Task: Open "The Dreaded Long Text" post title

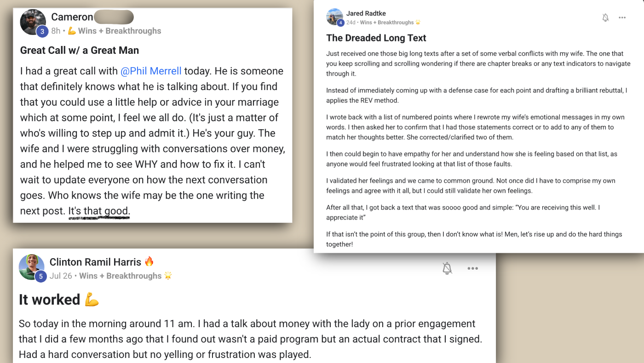Action: (376, 38)
